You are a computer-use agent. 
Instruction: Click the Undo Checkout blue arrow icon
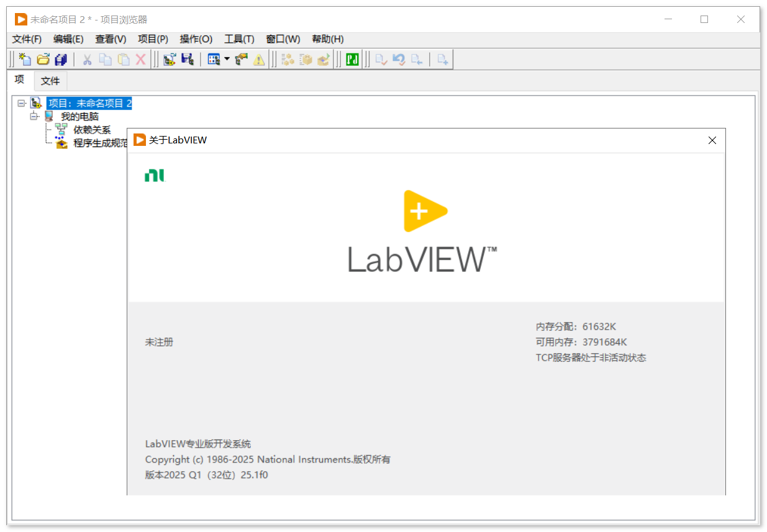point(399,60)
